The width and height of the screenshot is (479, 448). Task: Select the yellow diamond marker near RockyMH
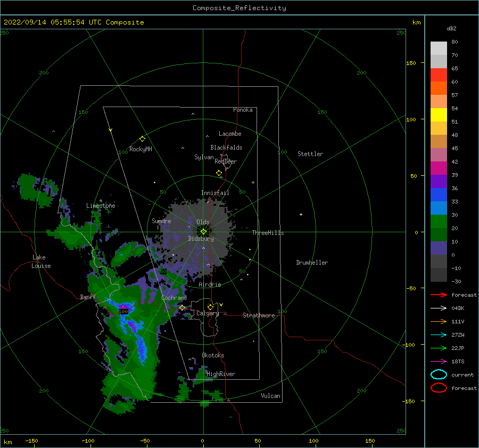pyautogui.click(x=142, y=139)
